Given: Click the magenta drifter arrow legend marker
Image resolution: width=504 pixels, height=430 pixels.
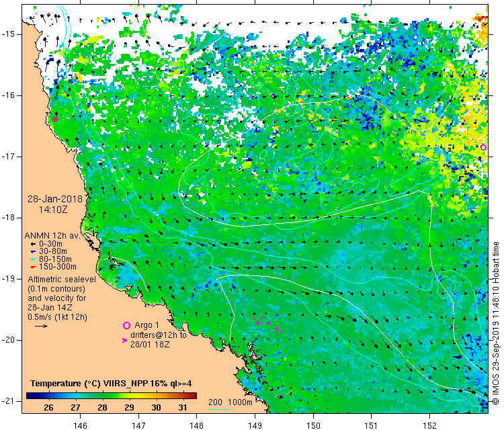Looking at the screenshot, I should [x=125, y=340].
